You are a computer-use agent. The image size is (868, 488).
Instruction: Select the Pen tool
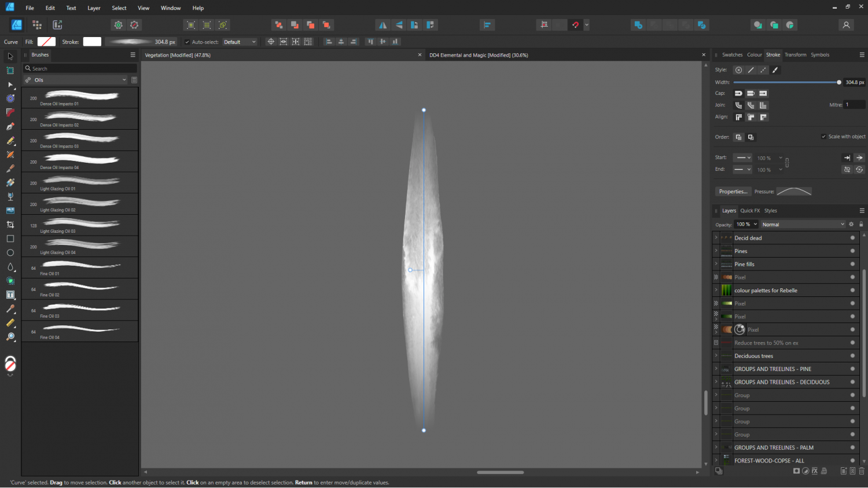(x=10, y=126)
